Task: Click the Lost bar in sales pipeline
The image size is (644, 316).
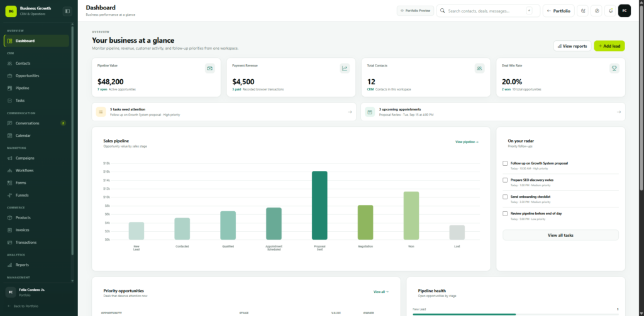Action: [457, 232]
